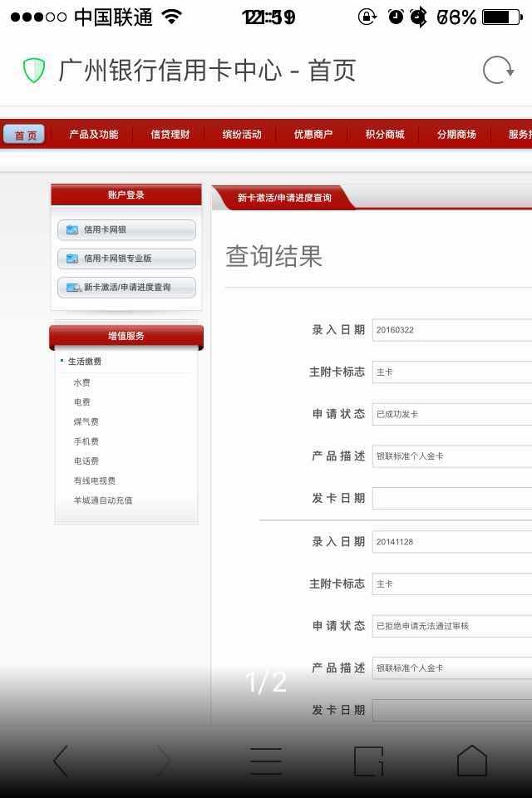Reload the page with refresh icon
This screenshot has height=798, width=532.
click(498, 70)
